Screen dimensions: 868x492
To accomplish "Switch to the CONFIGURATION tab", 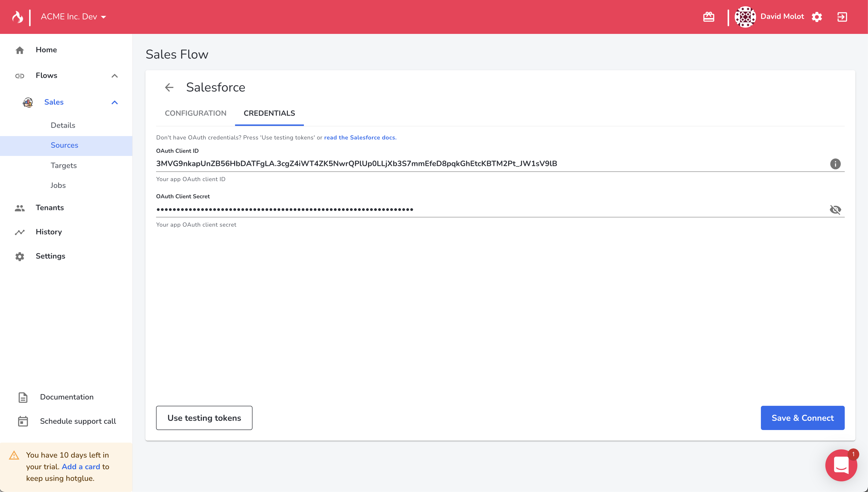I will tap(196, 113).
